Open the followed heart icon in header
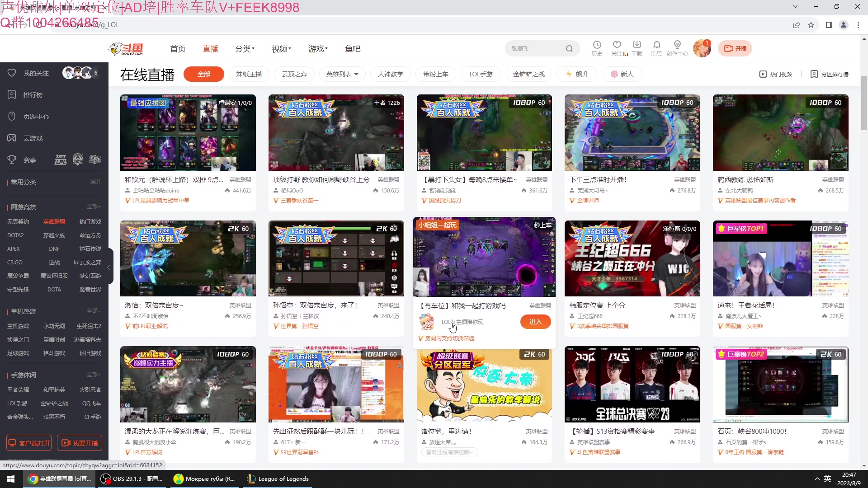This screenshot has height=488, width=868. [x=617, y=45]
